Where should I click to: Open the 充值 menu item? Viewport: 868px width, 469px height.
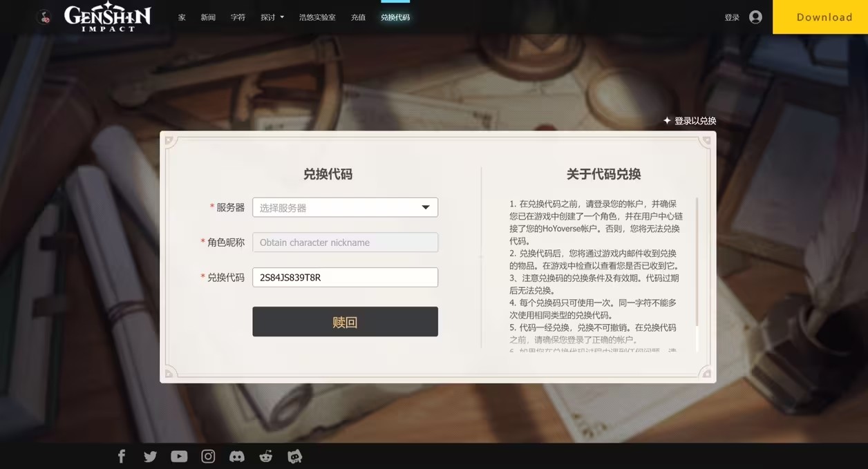[358, 17]
